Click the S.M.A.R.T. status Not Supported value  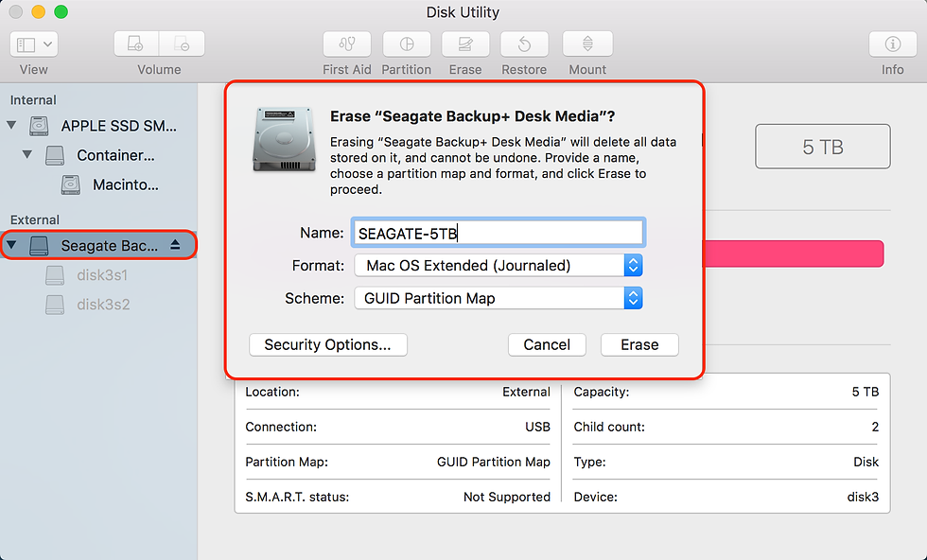click(x=507, y=497)
